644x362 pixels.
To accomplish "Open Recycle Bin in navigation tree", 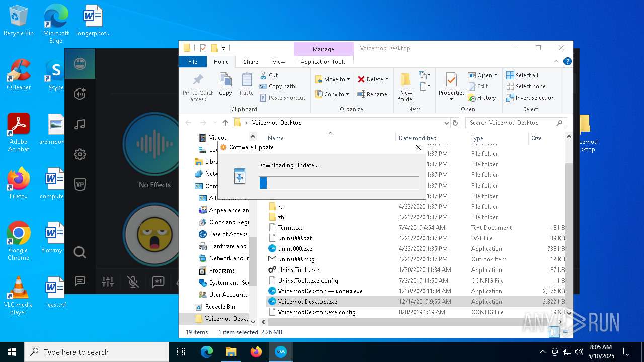I will coord(215,307).
